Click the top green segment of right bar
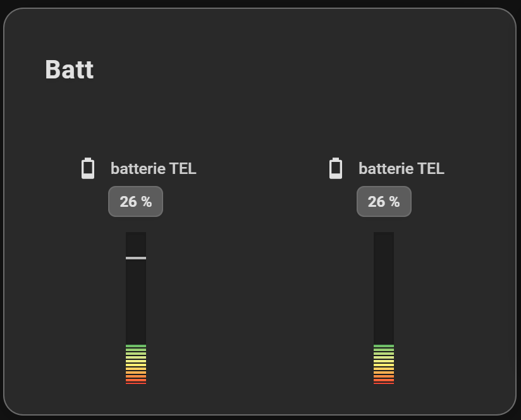This screenshot has width=521, height=420. (x=384, y=346)
